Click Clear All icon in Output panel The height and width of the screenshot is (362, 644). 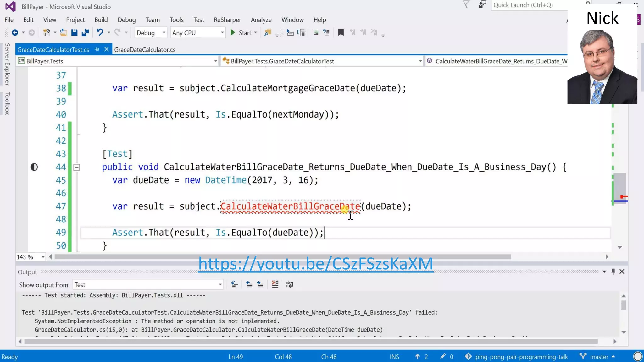(275, 285)
